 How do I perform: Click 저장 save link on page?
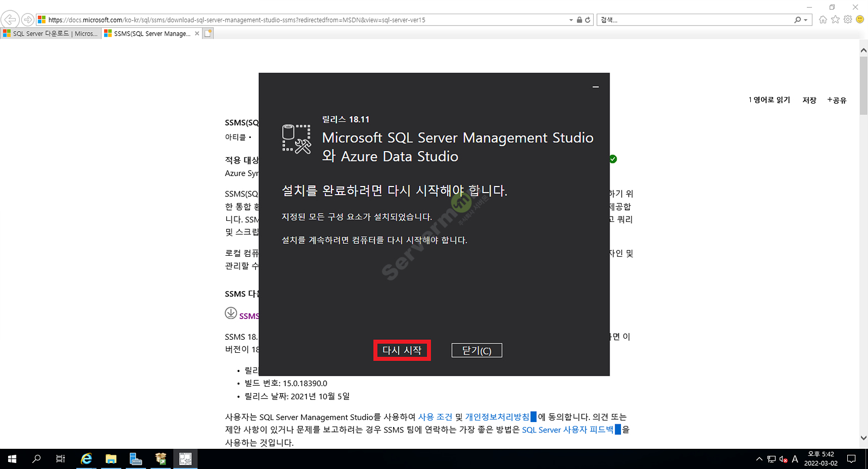[809, 100]
